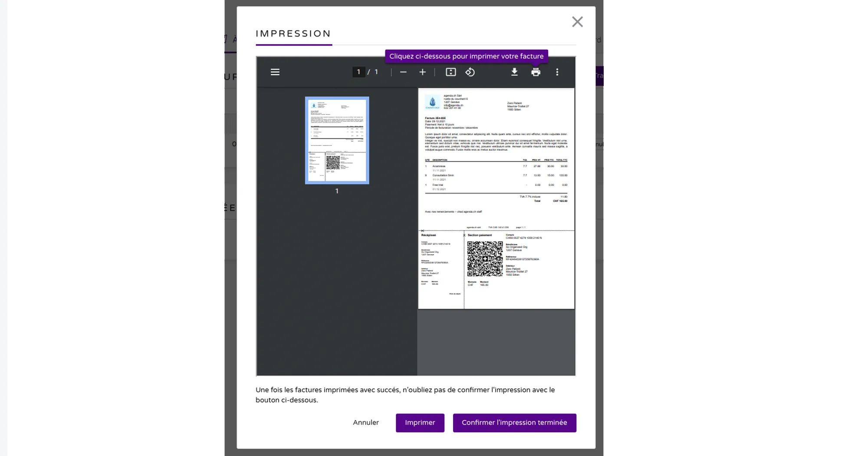Click Confirmer l'impression terminée
868x456 pixels.
coord(514,423)
